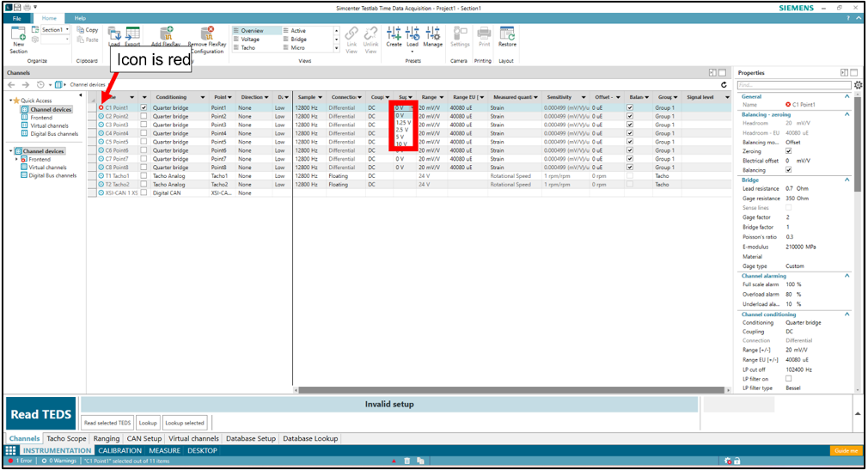Click the Channels panel maximize icon
This screenshot has height=470, width=868.
(x=722, y=72)
